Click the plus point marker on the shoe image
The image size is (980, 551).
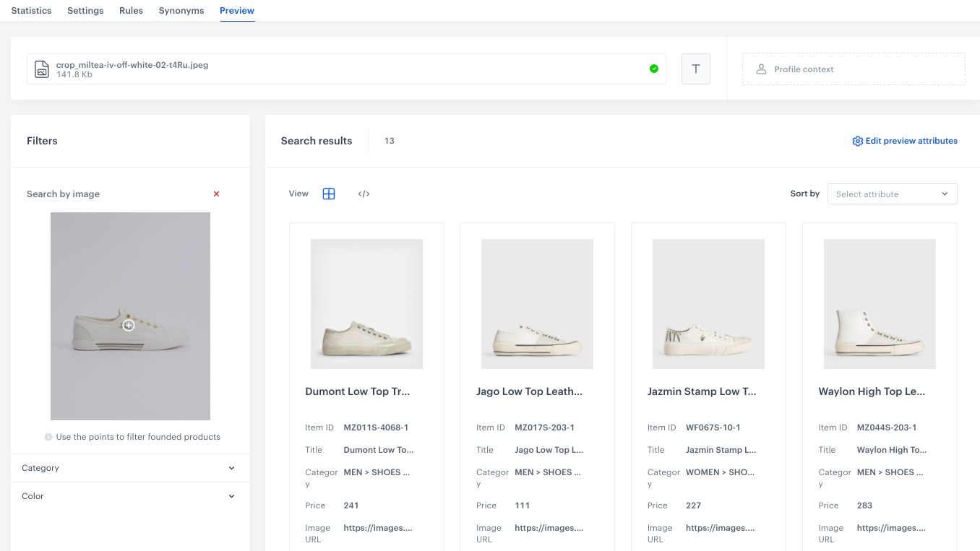(x=129, y=326)
